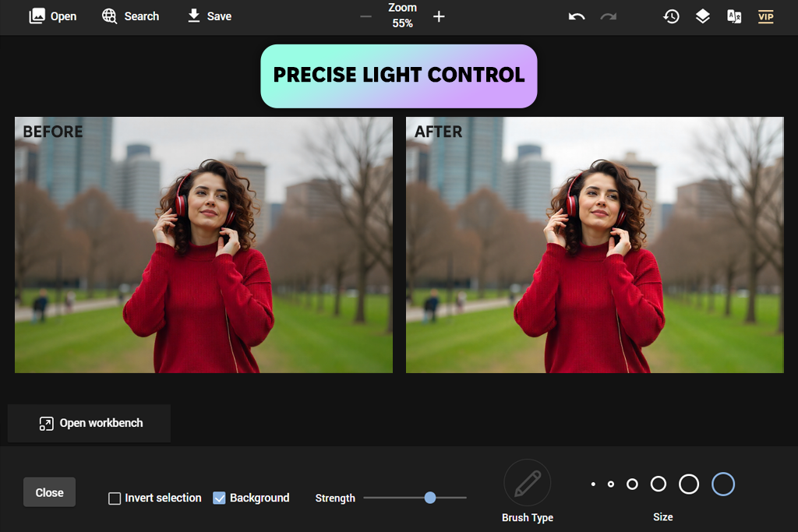Choose the Brush Type pencil button
The height and width of the screenshot is (532, 798).
(x=528, y=483)
